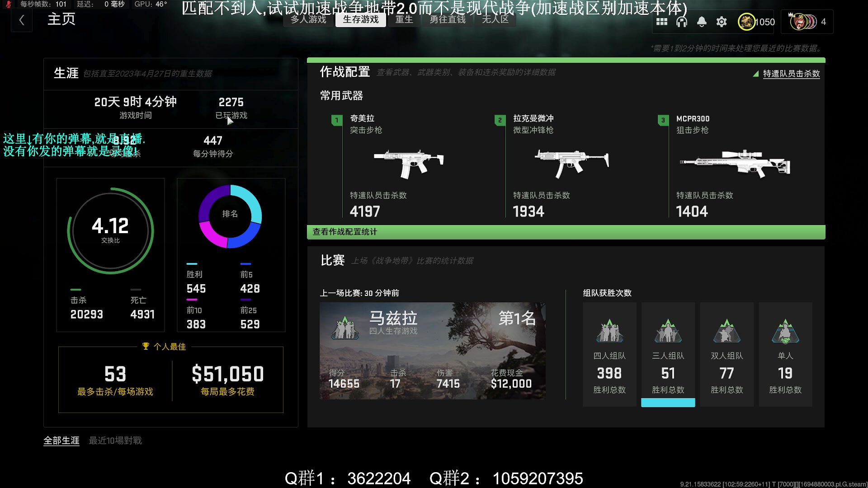Screen dimensions: 868x488
Task: Open the headset voice channel icon
Action: click(x=682, y=22)
